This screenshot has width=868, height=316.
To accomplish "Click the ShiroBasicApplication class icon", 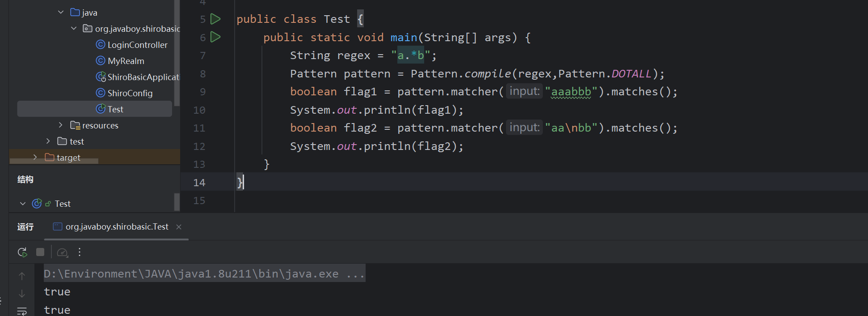I will (x=101, y=77).
